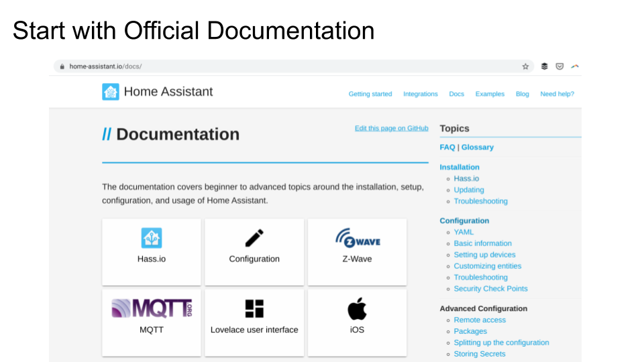Image resolution: width=644 pixels, height=362 pixels.
Task: Open the Setting up devices link
Action: point(484,255)
